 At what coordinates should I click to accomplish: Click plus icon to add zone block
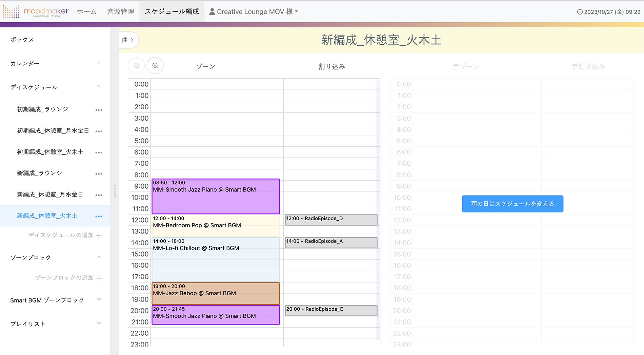[x=99, y=278]
